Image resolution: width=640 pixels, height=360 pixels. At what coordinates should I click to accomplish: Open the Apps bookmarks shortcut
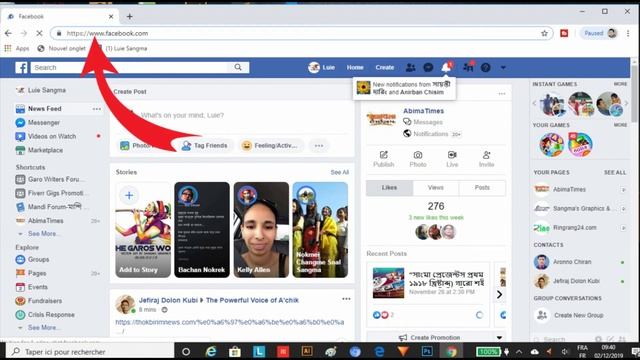tap(17, 48)
